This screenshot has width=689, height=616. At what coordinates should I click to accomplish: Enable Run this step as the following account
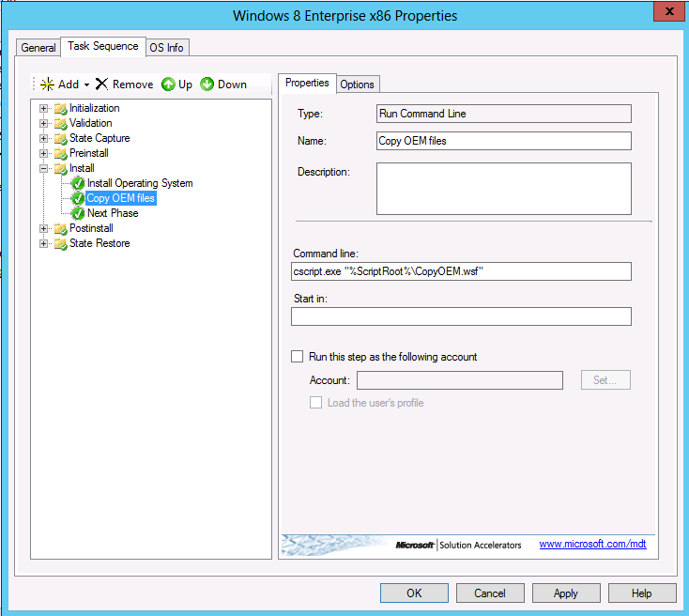pyautogui.click(x=297, y=356)
